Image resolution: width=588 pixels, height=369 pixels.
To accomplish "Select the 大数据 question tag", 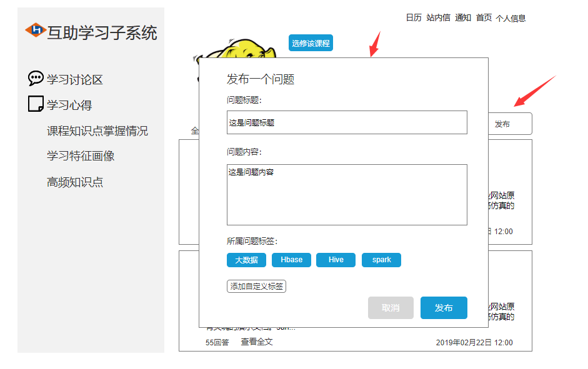I will pos(246,260).
